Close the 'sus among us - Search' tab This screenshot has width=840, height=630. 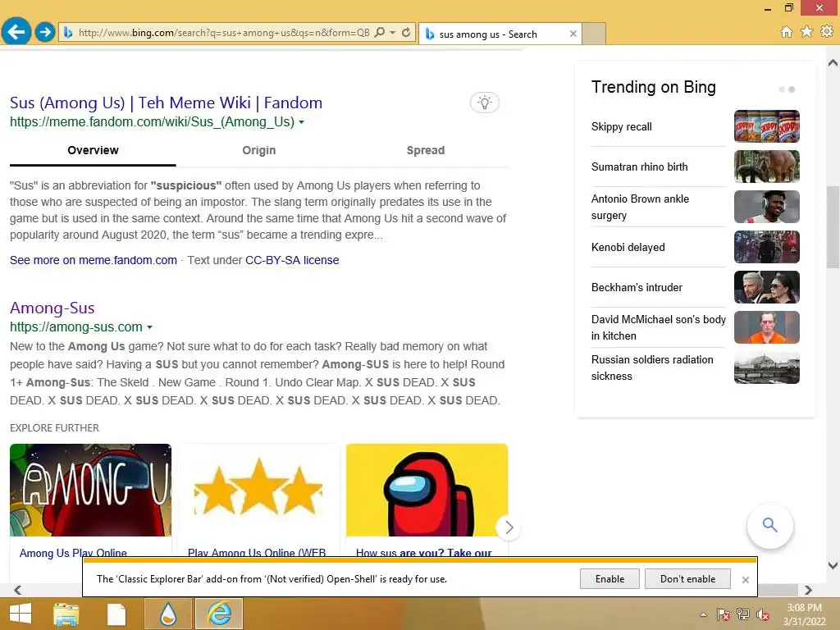573,34
